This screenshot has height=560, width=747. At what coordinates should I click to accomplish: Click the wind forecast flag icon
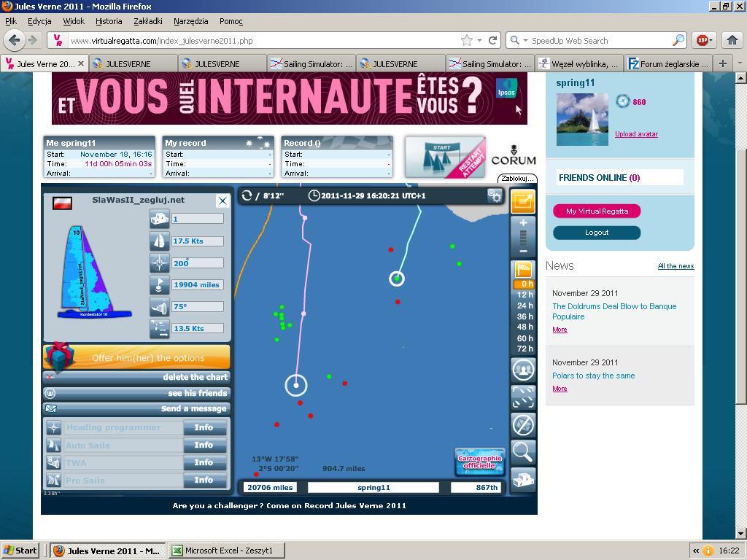(523, 270)
